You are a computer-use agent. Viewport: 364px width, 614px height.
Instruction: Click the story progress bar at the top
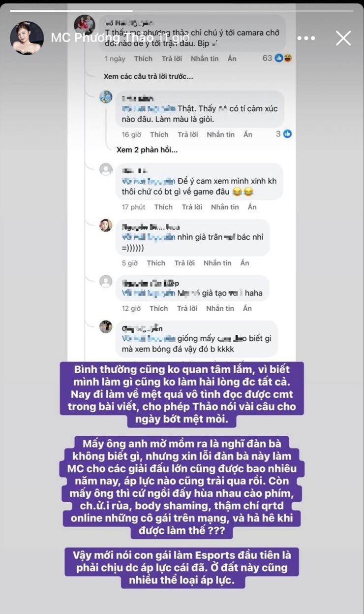coord(182,10)
